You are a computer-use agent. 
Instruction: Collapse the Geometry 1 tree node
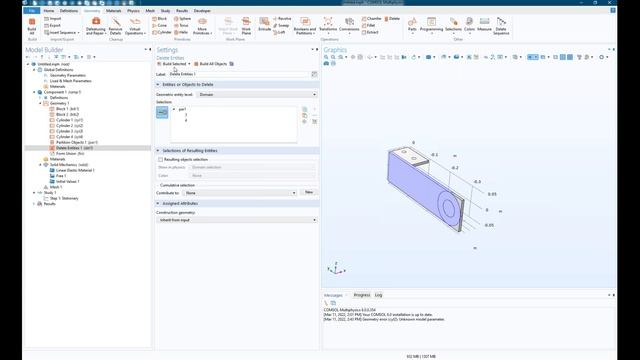coord(40,103)
